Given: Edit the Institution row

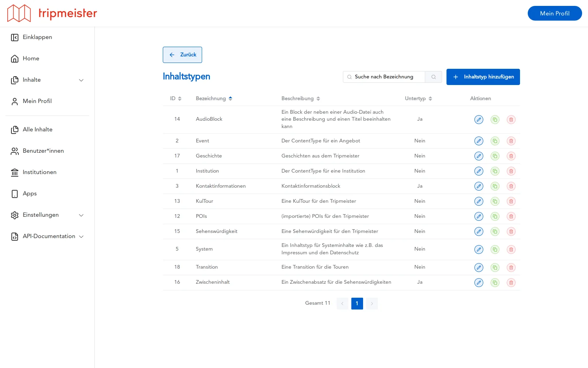Looking at the screenshot, I should point(478,171).
